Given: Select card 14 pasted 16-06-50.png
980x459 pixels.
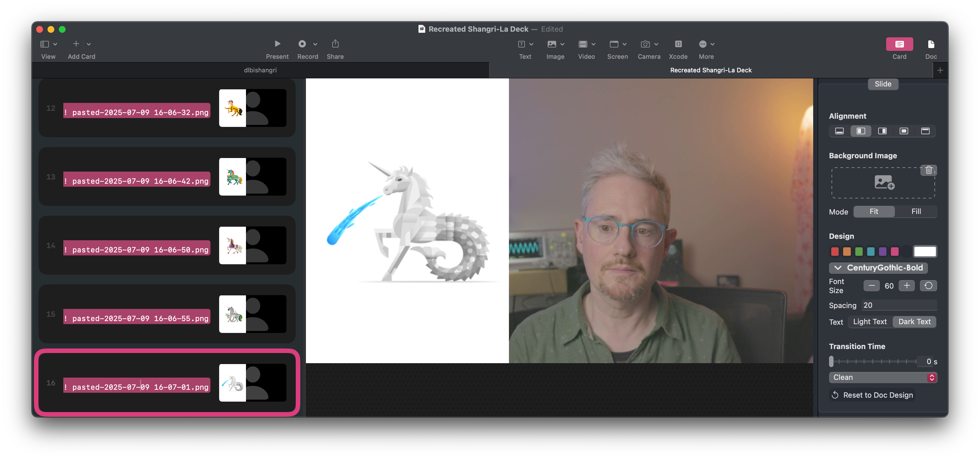Looking at the screenshot, I should coord(167,245).
